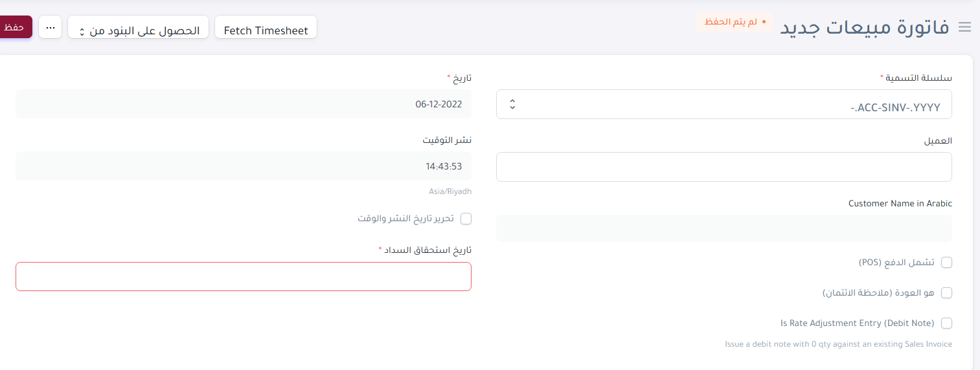The width and height of the screenshot is (980, 370).
Task: Click the حفظ save button
Action: [16, 27]
